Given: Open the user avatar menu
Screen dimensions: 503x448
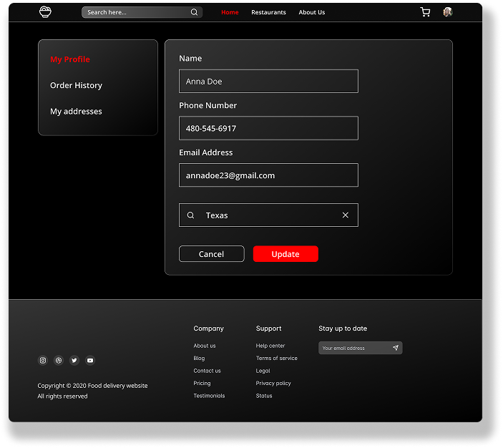Looking at the screenshot, I should point(447,12).
